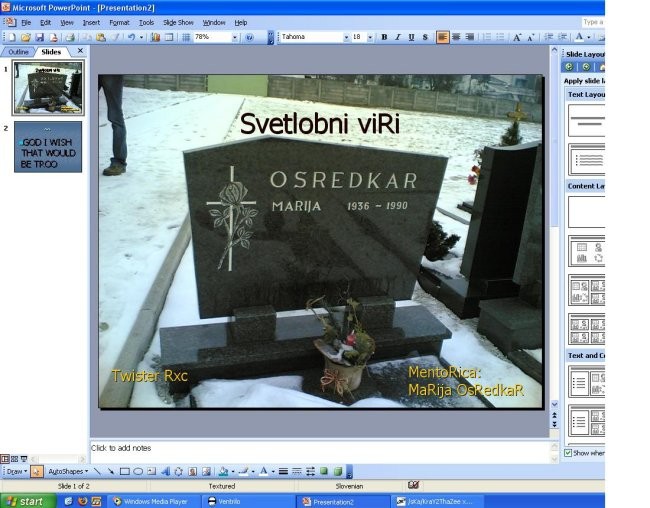This screenshot has width=650, height=508.
Task: Save the presentation with the floppy icon
Action: [x=39, y=37]
